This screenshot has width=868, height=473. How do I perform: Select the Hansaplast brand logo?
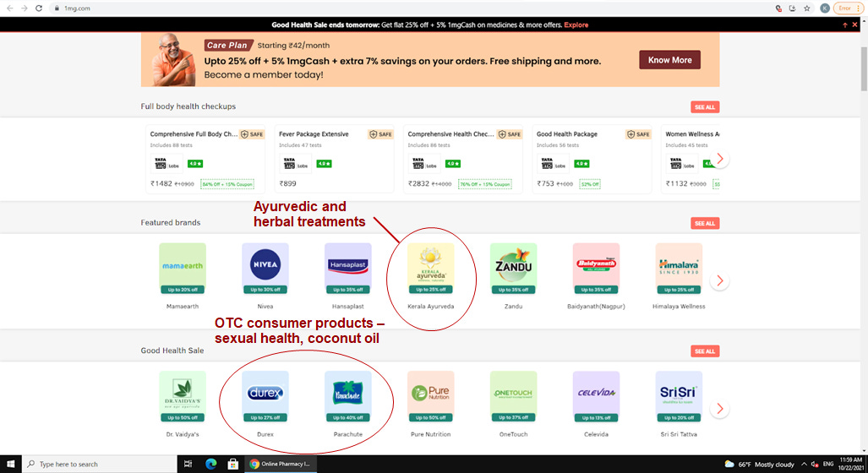click(x=347, y=269)
